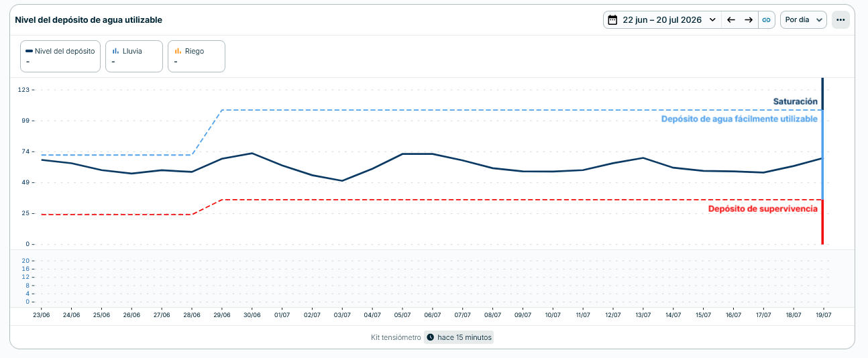
Task: Click the hace 15 minutos badge
Action: pyautogui.click(x=459, y=337)
